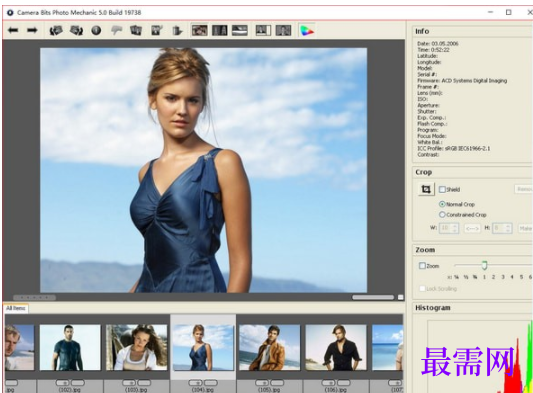Click the left pill button under (105).jpg thumbnail

click(x=262, y=383)
